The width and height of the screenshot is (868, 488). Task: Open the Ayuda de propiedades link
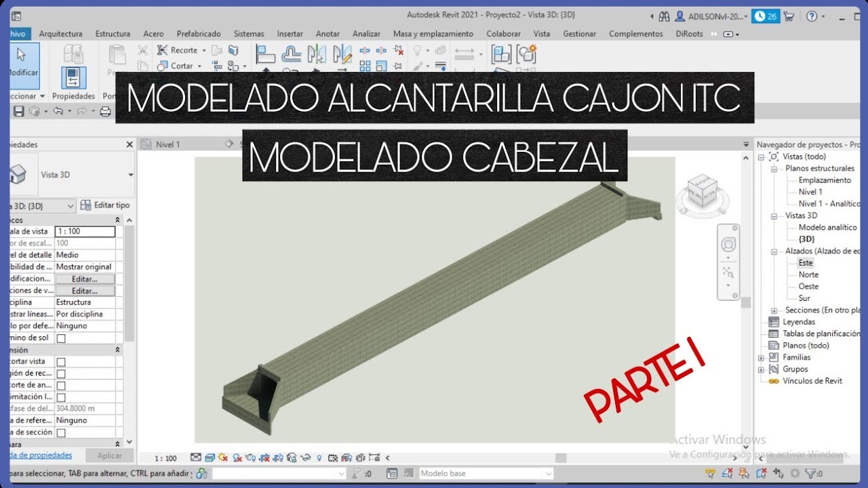[40, 455]
